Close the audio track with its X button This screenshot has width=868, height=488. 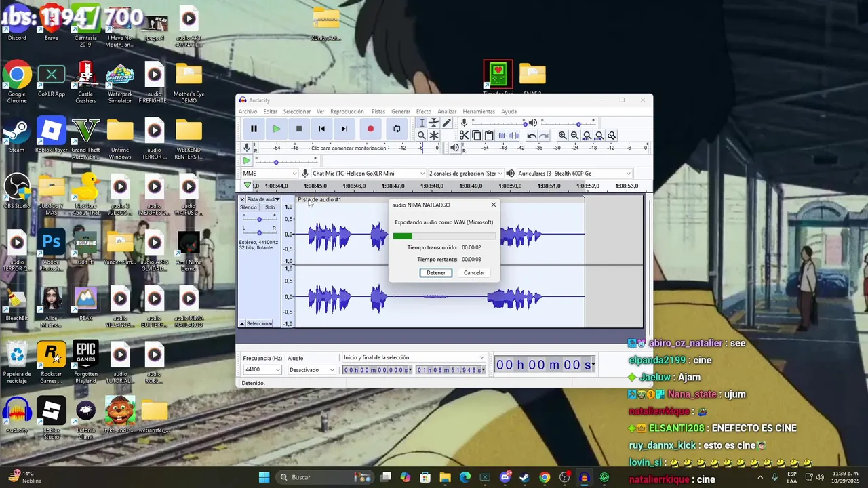[242, 199]
